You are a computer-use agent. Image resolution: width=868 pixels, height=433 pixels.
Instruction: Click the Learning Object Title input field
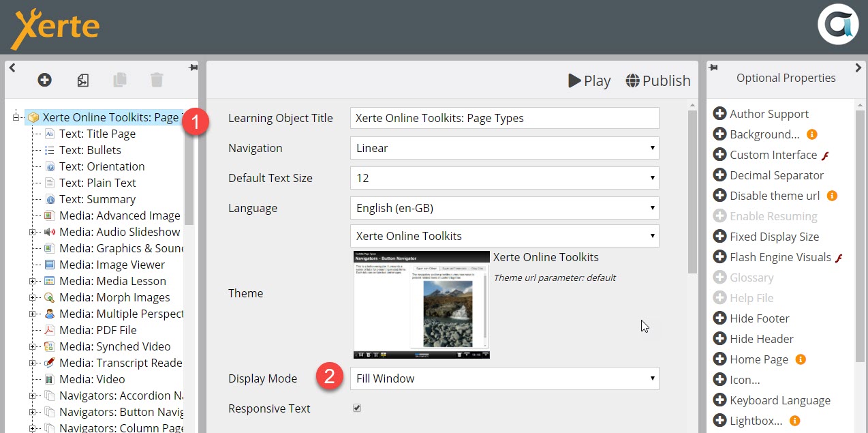504,118
